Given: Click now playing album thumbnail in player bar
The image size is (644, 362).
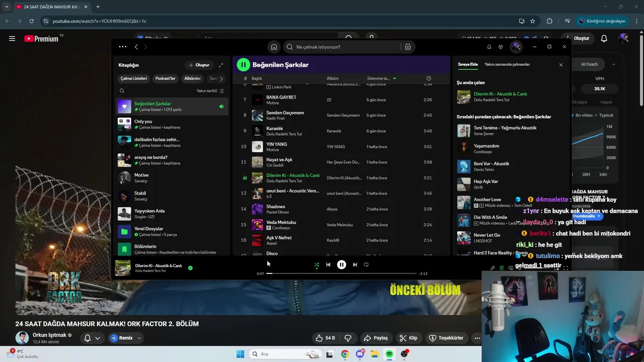Looking at the screenshot, I should (x=123, y=268).
